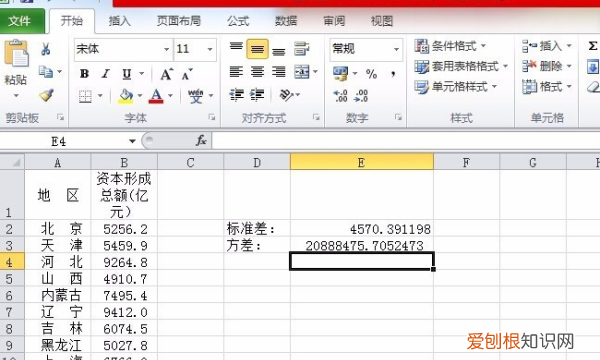Open the font size dropdown
Image resolution: width=600 pixels, height=360 pixels.
point(210,49)
